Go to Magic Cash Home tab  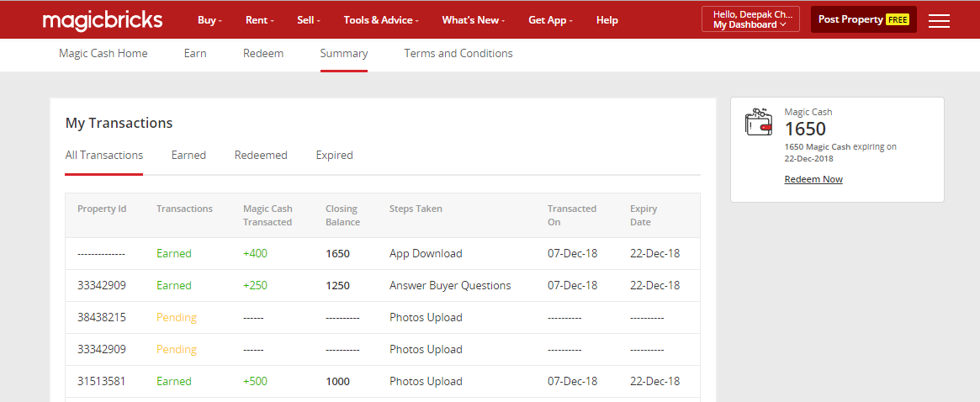[103, 53]
